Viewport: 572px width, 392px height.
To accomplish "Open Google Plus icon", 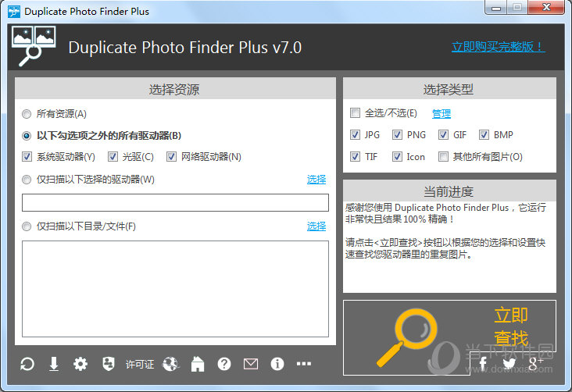I will (x=535, y=363).
